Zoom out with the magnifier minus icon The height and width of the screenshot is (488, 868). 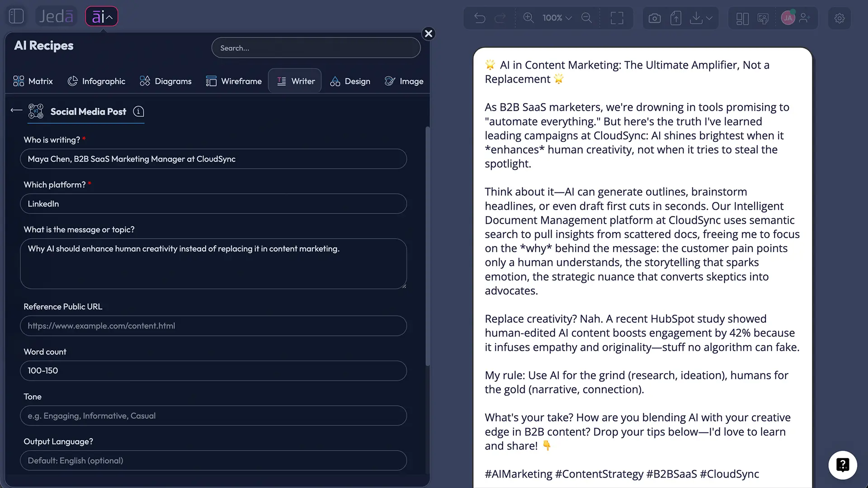(x=586, y=18)
